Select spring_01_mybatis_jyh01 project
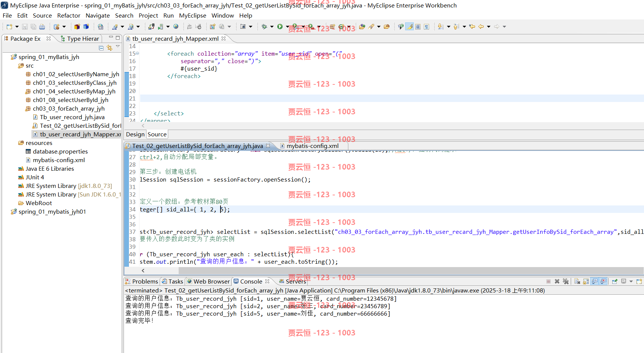Viewport: 644px width, 353px height. coord(49,211)
